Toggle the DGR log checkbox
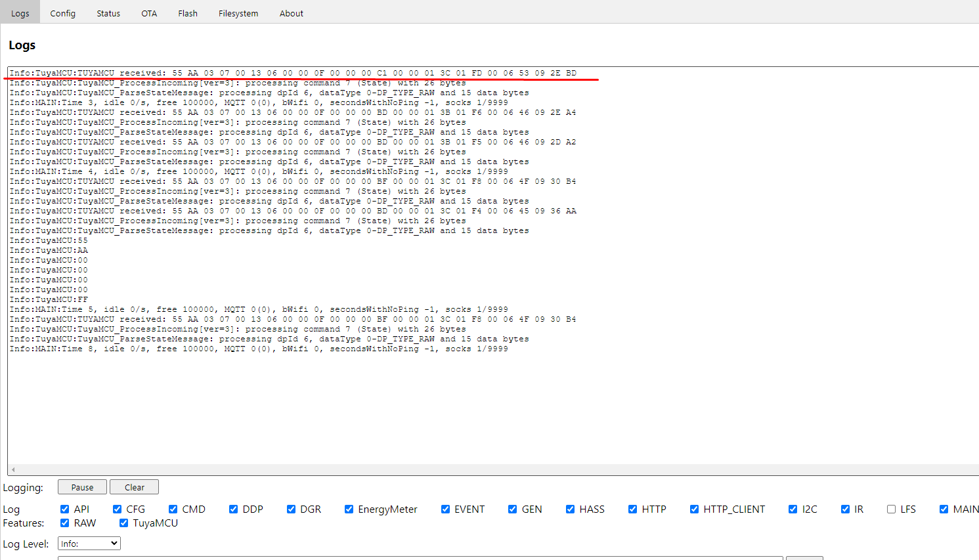Viewport: 979px width, 560px height. [291, 509]
